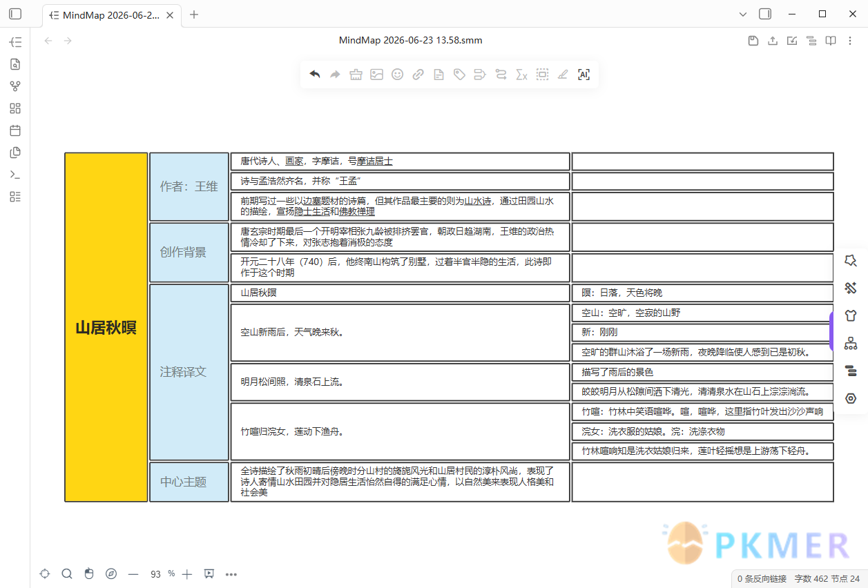Open the command palette
868x588 pixels.
point(15,175)
